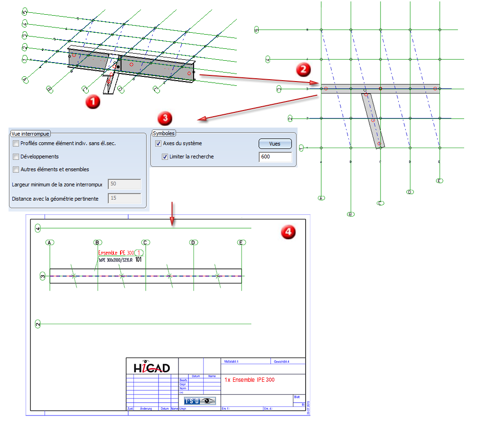Click the red step marker number 1
The width and height of the screenshot is (504, 424).
[92, 101]
